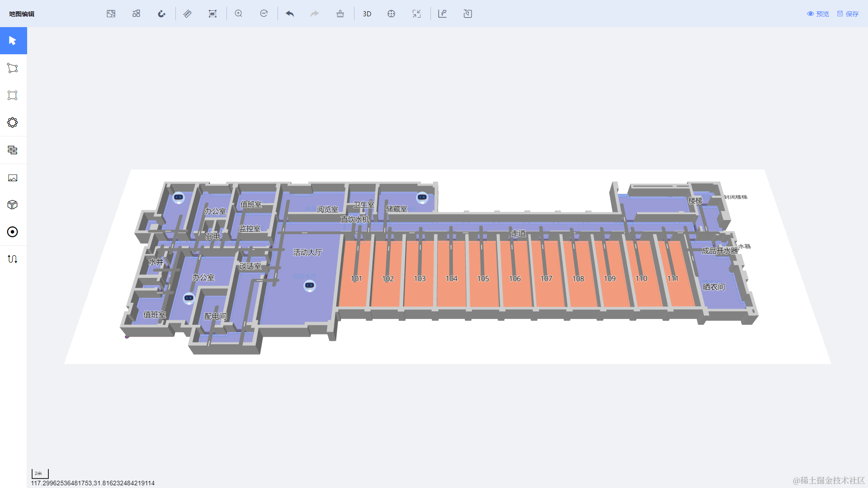Image resolution: width=868 pixels, height=488 pixels.
Task: Preview the map with 预览
Action: 818,14
